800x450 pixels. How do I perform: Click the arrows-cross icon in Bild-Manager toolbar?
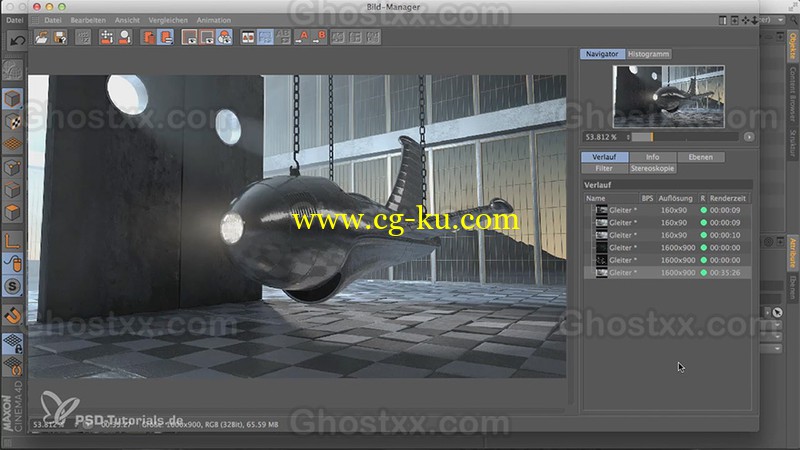106,37
